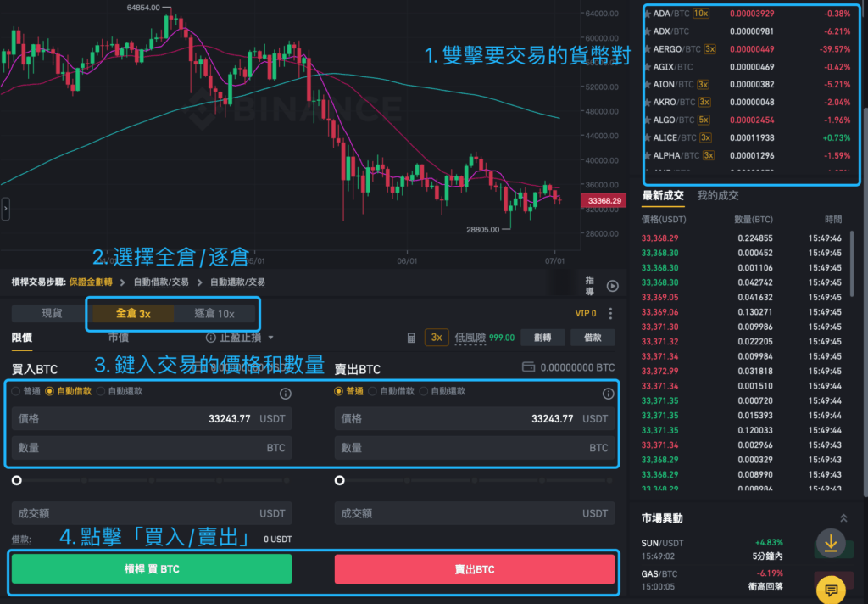
Task: Show info icon in sell BTC panel
Action: [608, 394]
